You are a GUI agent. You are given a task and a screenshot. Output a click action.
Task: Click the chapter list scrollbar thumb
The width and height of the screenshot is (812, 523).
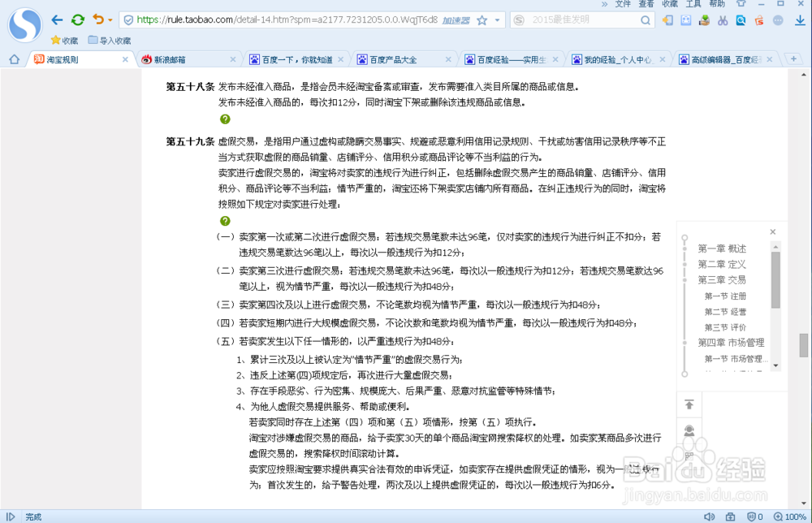(x=775, y=279)
